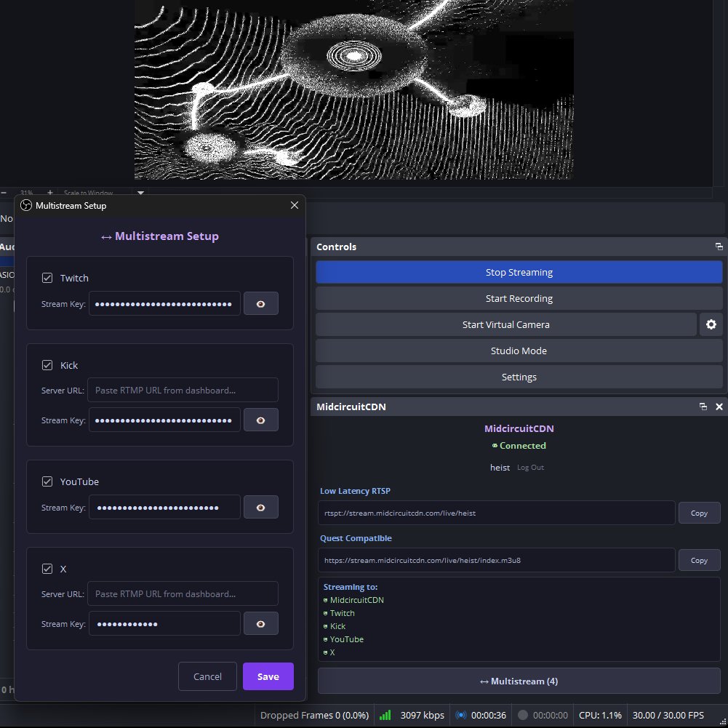The width and height of the screenshot is (728, 728).
Task: Copy the Low Latency RTSP URL
Action: [699, 513]
